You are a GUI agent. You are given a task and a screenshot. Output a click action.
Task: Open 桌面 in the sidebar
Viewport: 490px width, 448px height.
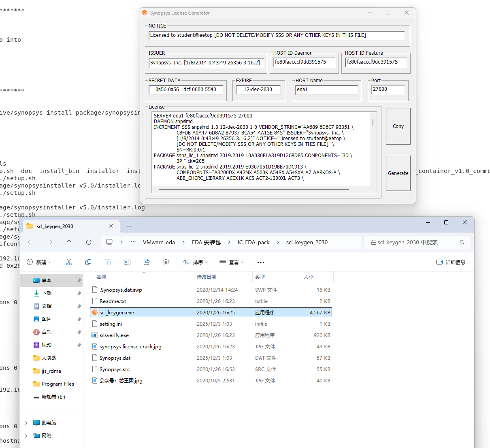51,280
